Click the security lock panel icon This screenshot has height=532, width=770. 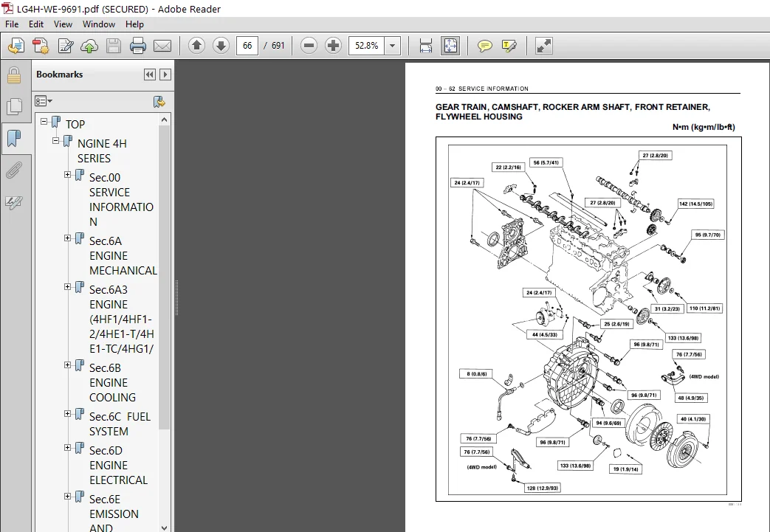(14, 75)
